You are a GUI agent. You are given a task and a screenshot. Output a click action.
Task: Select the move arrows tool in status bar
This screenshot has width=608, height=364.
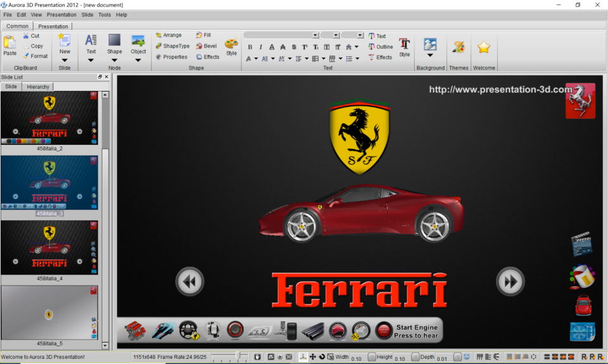pyautogui.click(x=312, y=356)
